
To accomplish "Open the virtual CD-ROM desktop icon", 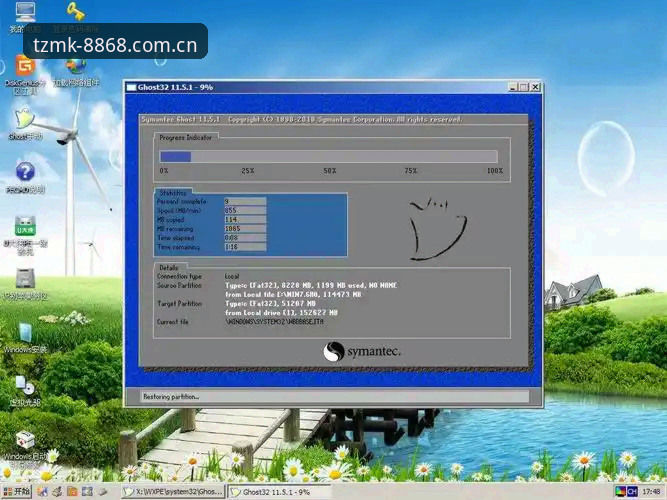I will [25, 386].
